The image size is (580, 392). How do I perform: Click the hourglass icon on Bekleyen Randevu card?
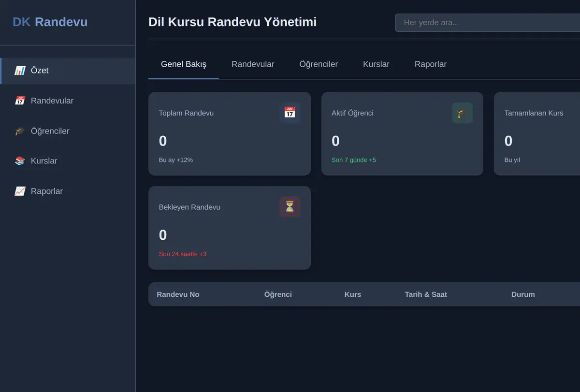[290, 207]
